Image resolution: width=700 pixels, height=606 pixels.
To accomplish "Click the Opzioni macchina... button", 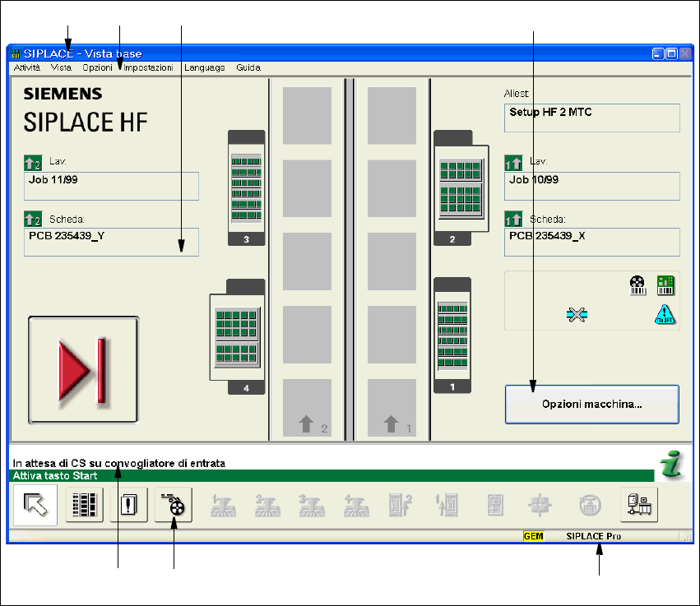I will tap(592, 405).
